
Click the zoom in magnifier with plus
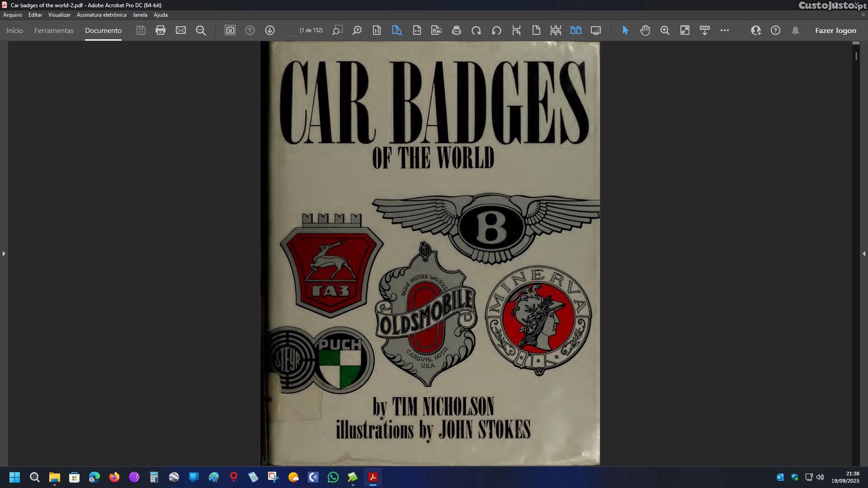tap(665, 30)
